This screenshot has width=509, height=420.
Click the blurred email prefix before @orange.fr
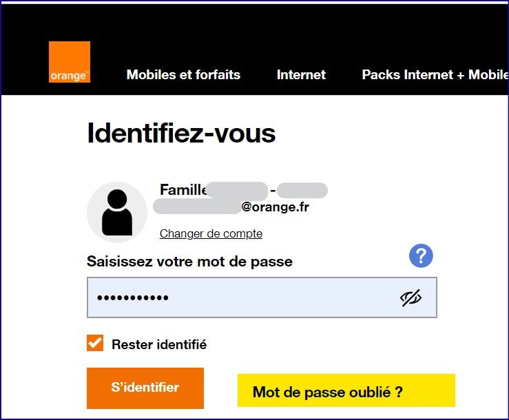tap(197, 207)
